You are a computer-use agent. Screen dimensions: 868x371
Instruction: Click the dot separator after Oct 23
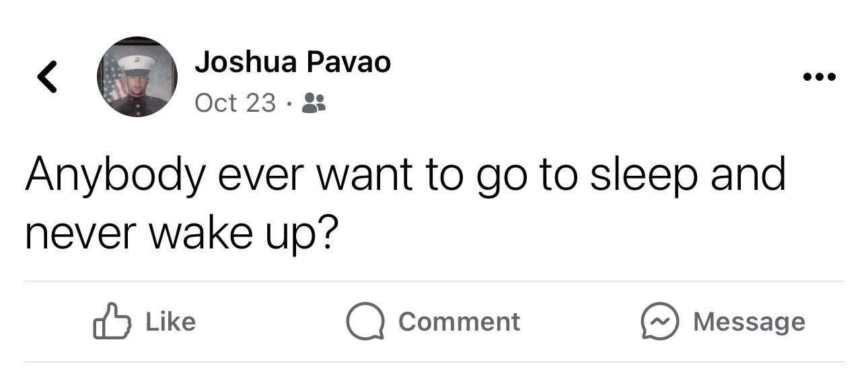pyautogui.click(x=289, y=104)
